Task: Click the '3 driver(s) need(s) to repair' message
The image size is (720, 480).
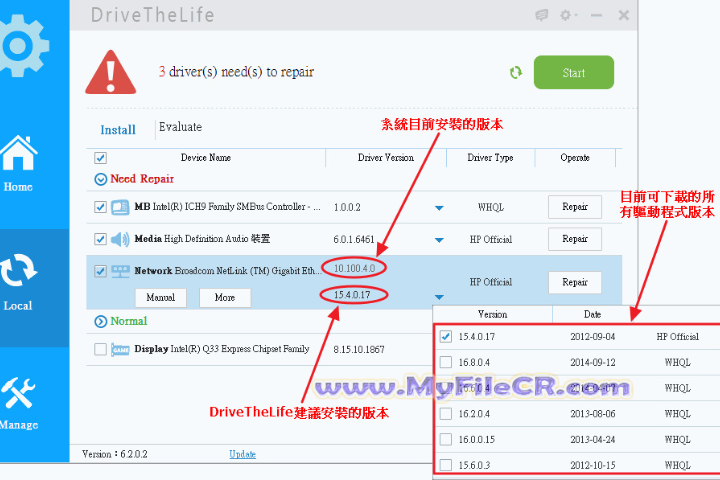Action: pos(236,72)
